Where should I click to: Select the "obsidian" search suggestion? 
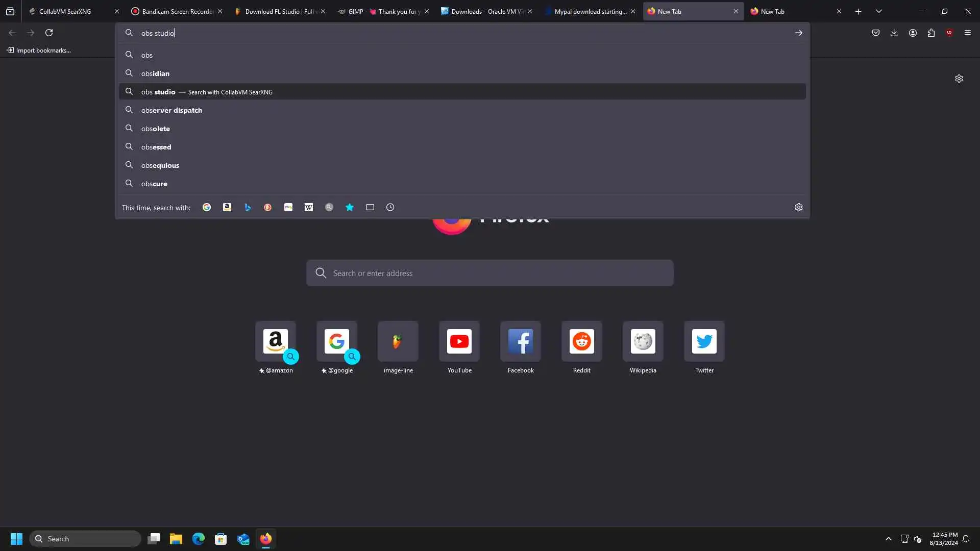point(155,73)
